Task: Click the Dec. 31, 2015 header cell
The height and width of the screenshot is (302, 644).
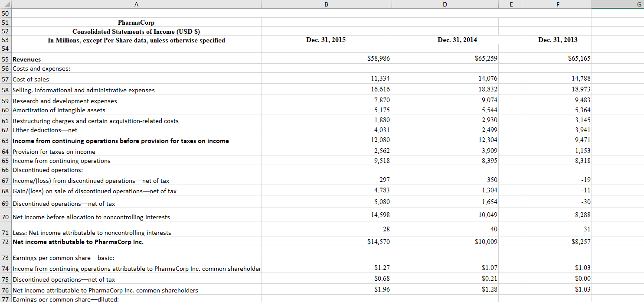Action: 326,39
